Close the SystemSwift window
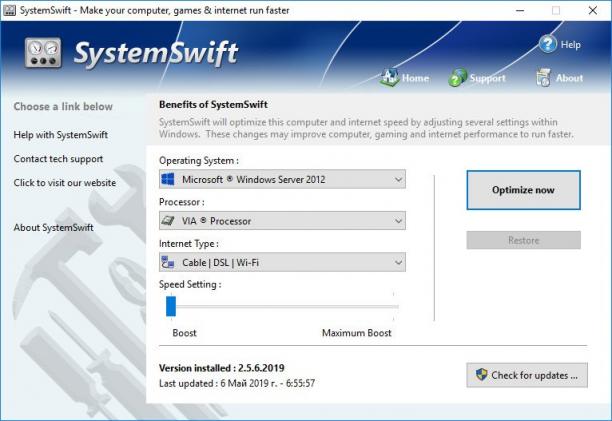The width and height of the screenshot is (612, 421). click(592, 11)
